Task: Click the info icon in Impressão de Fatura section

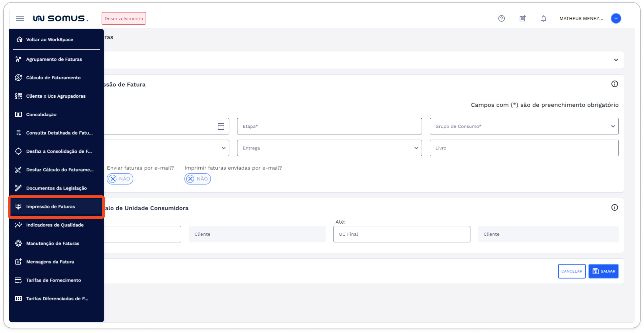Action: pyautogui.click(x=615, y=84)
